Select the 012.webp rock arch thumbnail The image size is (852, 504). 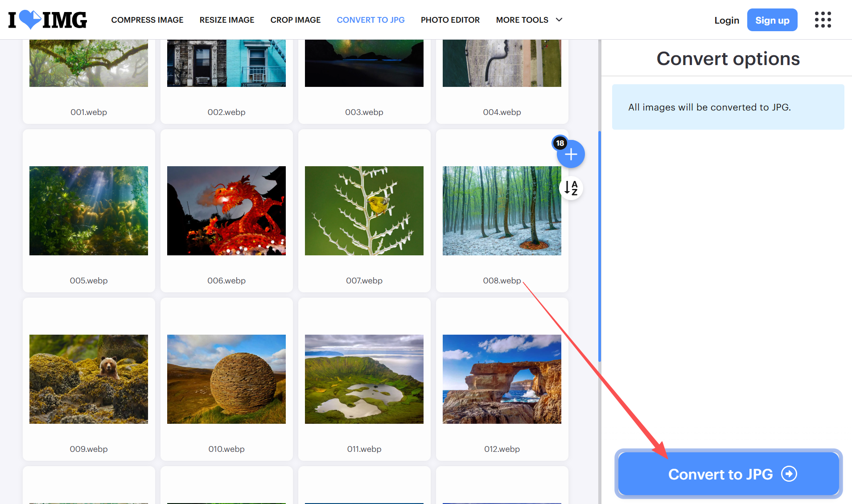[502, 379]
